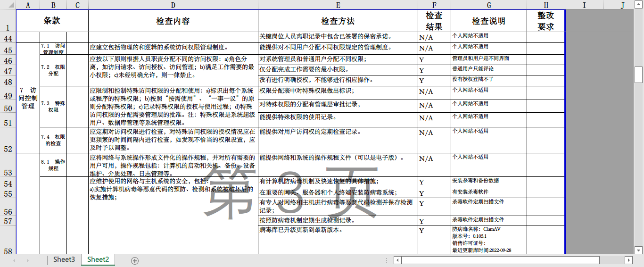Select row 58 header
Image resolution: width=644 pixels, height=267 pixels.
point(8,240)
